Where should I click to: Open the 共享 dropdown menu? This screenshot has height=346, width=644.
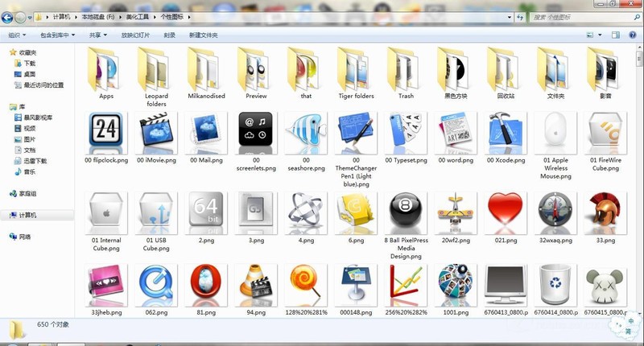pos(97,35)
